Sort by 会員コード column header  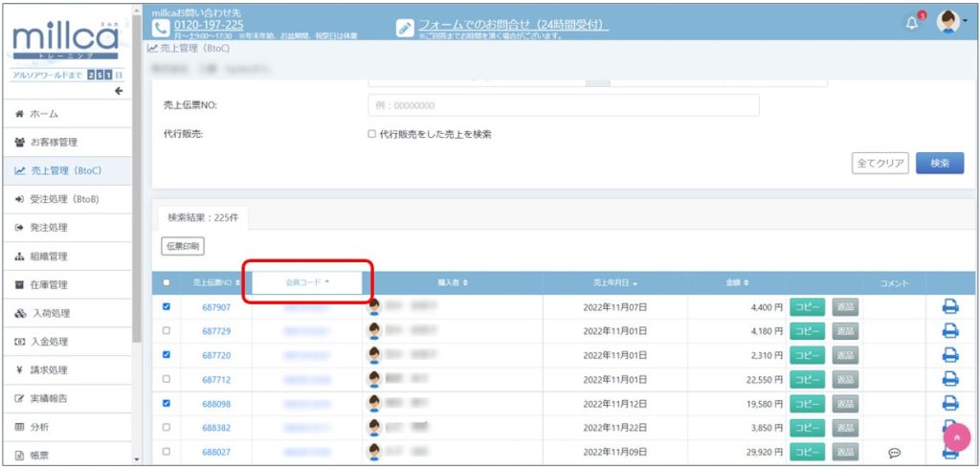tap(307, 282)
